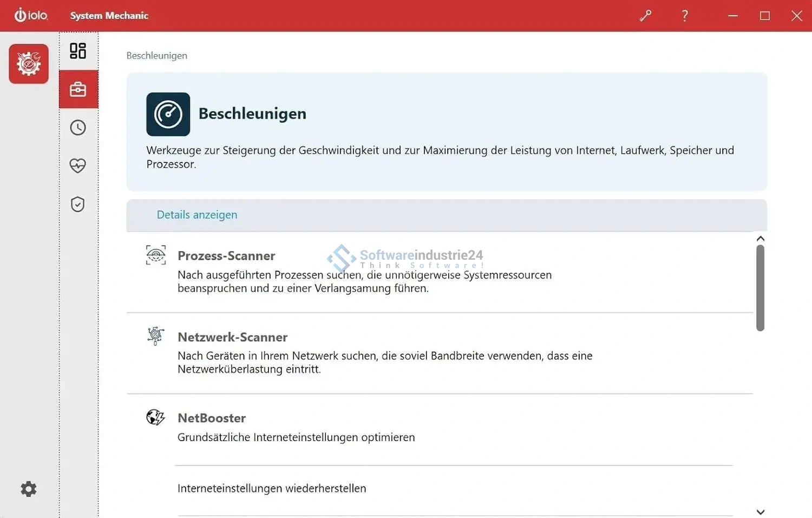This screenshot has width=812, height=518.
Task: Click the vertical scrollbar thumb in list
Action: coord(760,287)
